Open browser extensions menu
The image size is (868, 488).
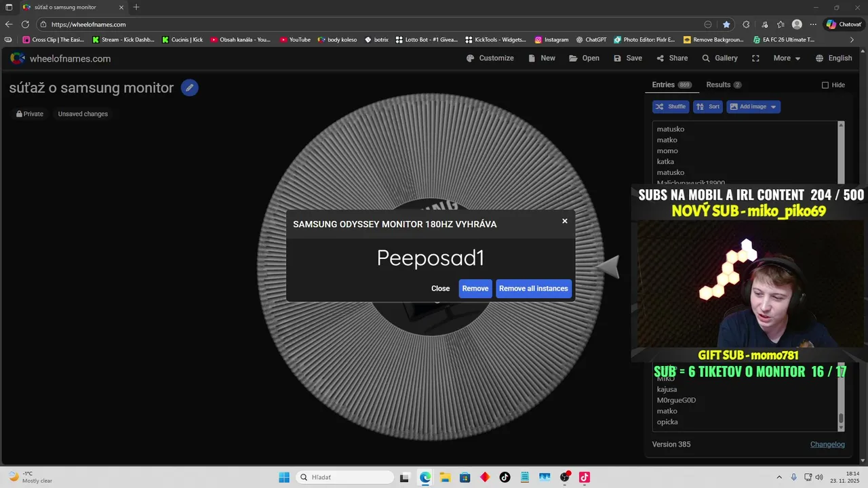[746, 24]
